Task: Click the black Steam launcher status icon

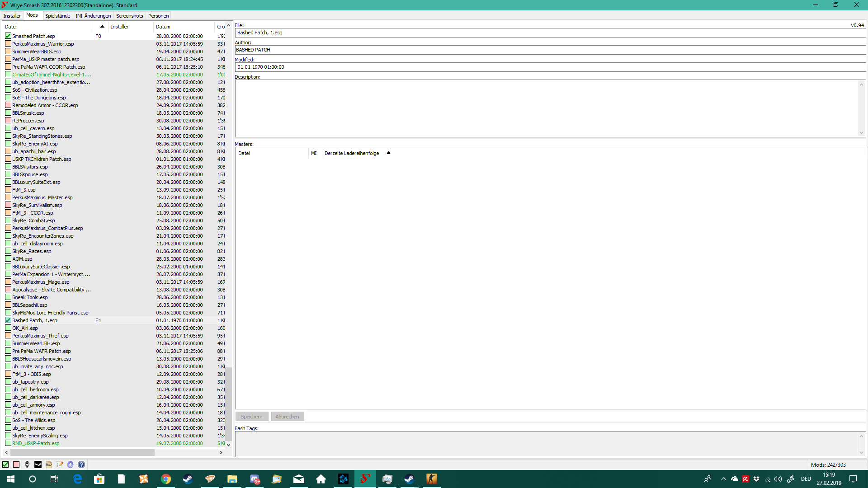Action: (38, 465)
